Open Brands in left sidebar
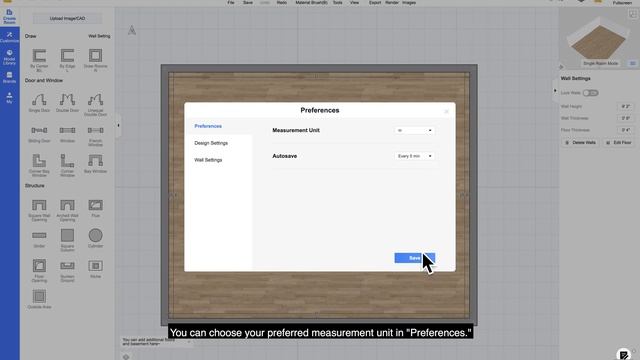Screen dimensions: 640x360 point(9,78)
